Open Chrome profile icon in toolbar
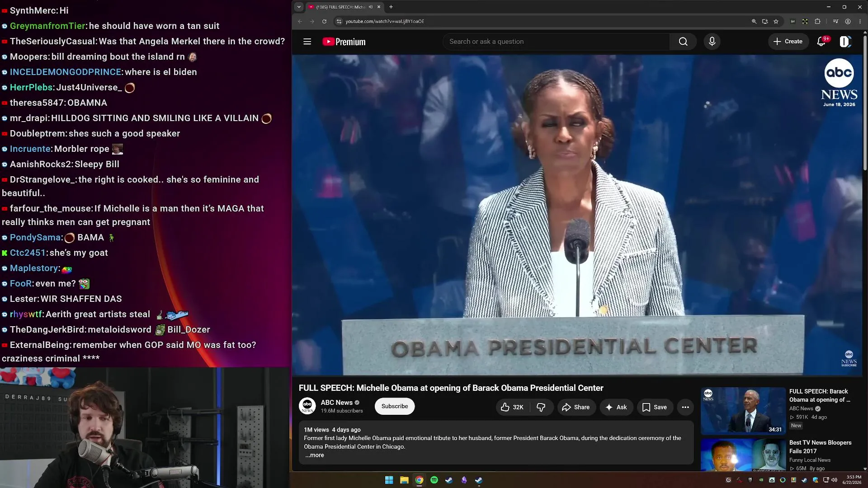868x488 pixels. 848,21
